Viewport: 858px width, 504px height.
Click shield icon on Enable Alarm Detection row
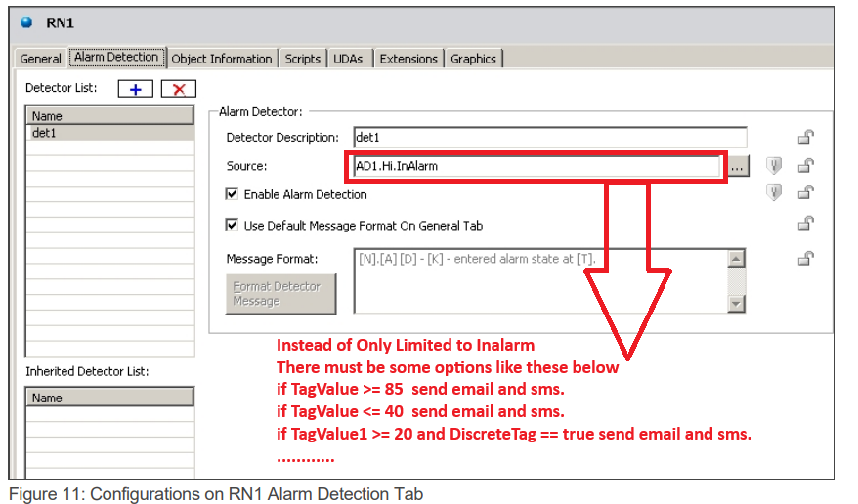point(774,193)
